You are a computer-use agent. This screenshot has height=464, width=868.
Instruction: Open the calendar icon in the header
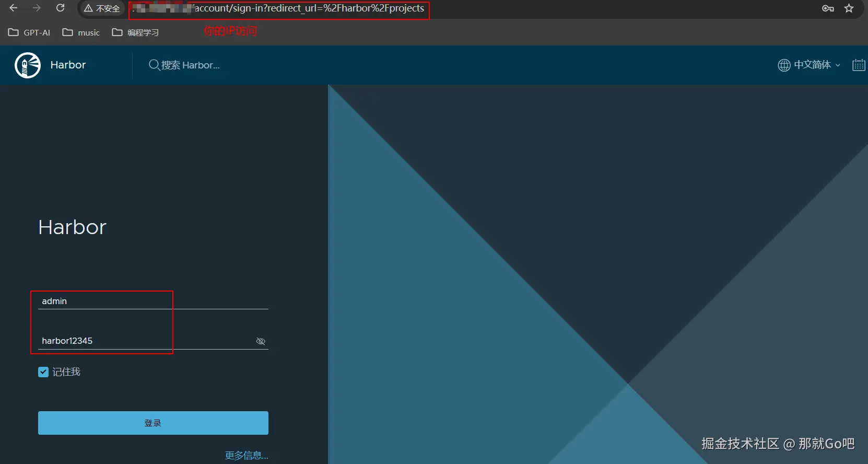pyautogui.click(x=859, y=65)
